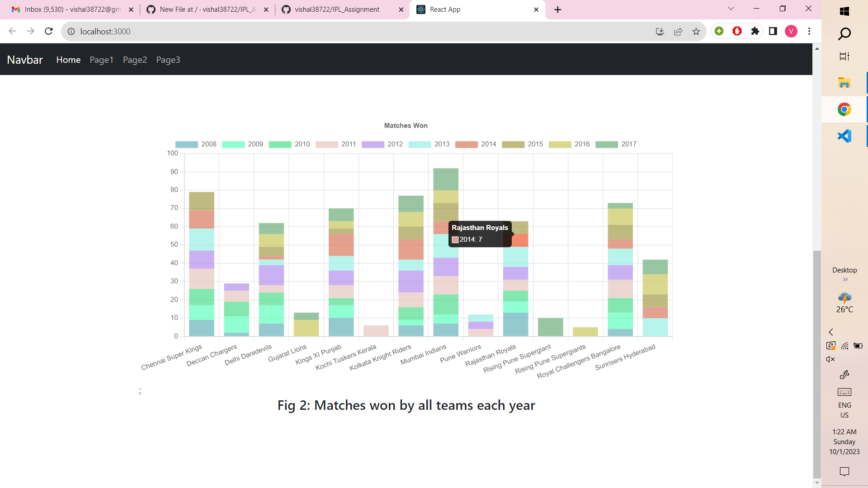Open Chrome three-dot menu

[x=809, y=31]
